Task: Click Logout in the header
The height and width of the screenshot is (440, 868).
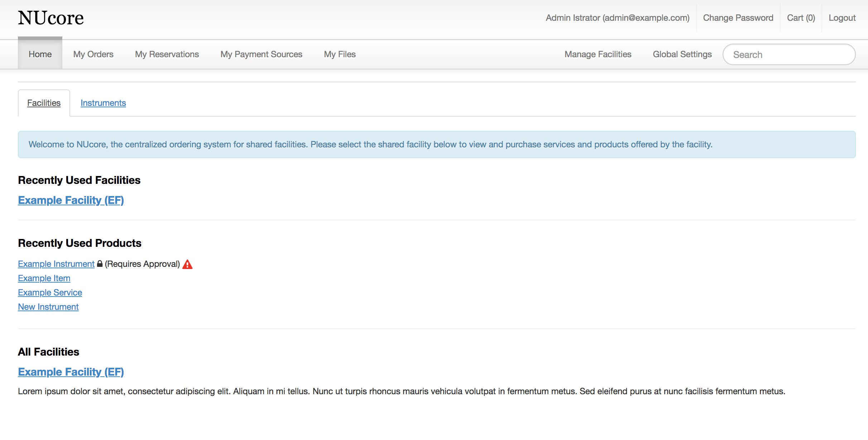Action: pyautogui.click(x=842, y=18)
